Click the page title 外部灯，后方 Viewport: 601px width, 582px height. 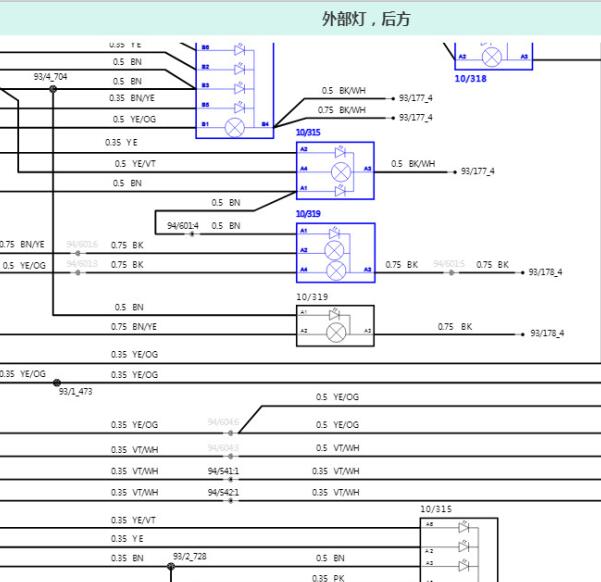tap(366, 19)
